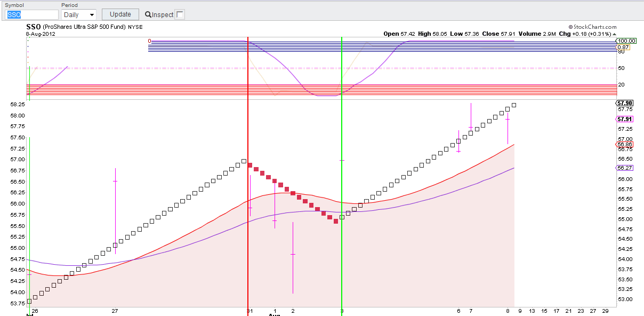644x316 pixels.
Task: Open the Period dropdown set to Daily
Action: (79, 14)
